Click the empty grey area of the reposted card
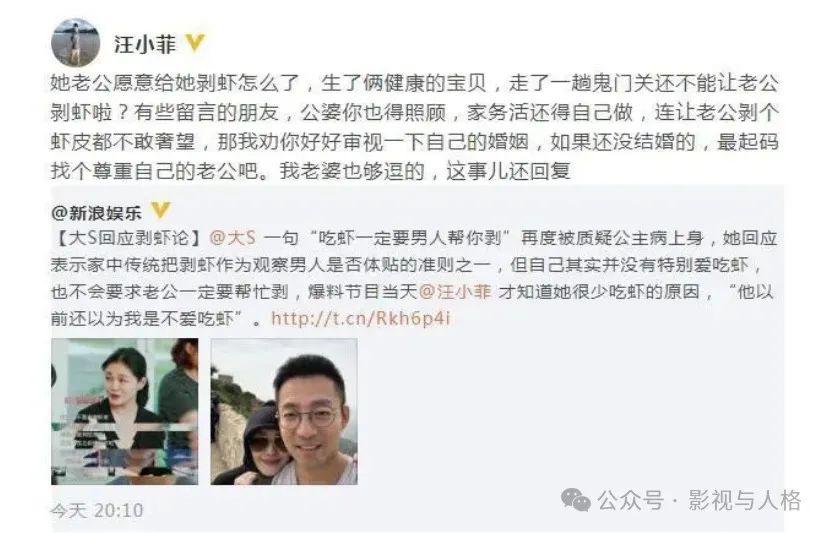 point(570,412)
